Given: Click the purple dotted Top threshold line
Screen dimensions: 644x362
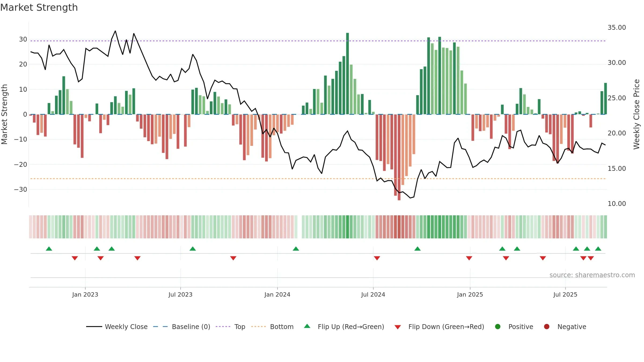Looking at the screenshot, I should pyautogui.click(x=318, y=41).
